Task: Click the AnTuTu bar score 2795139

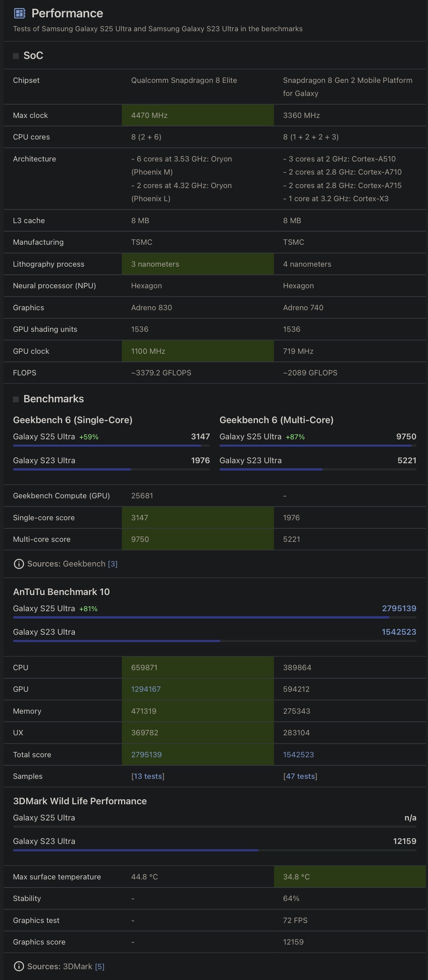Action: coord(399,609)
